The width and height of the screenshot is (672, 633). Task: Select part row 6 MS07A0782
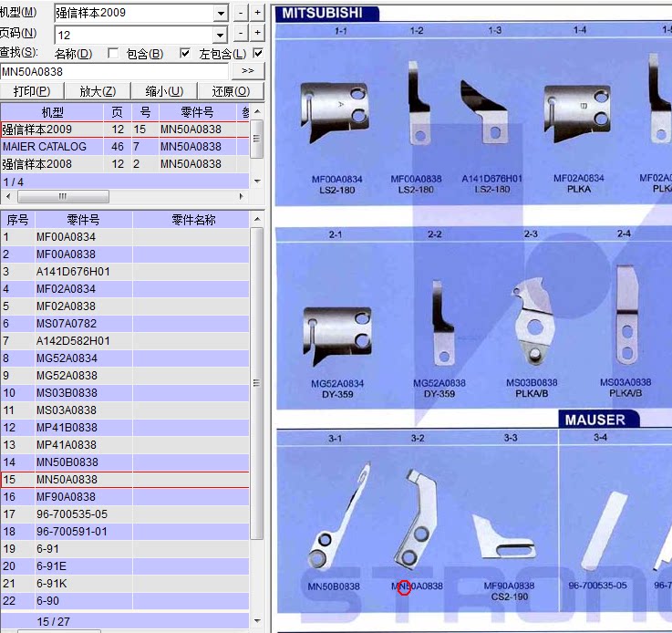(125, 324)
